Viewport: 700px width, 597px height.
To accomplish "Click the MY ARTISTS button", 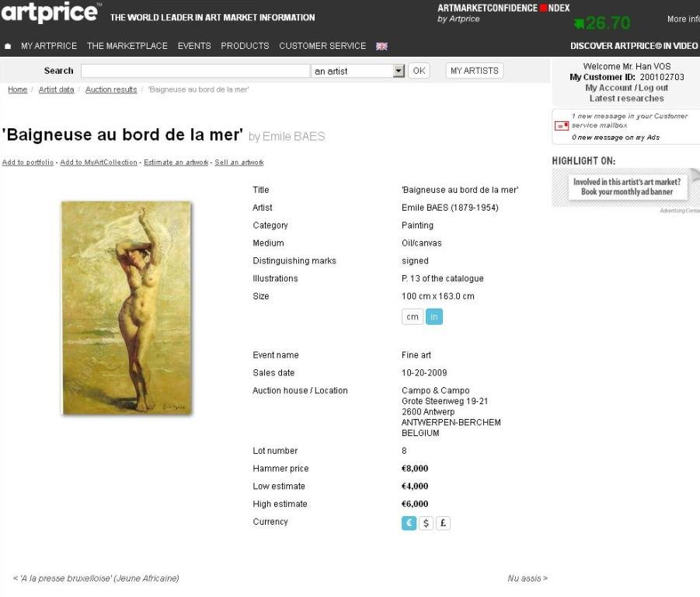I will point(475,71).
